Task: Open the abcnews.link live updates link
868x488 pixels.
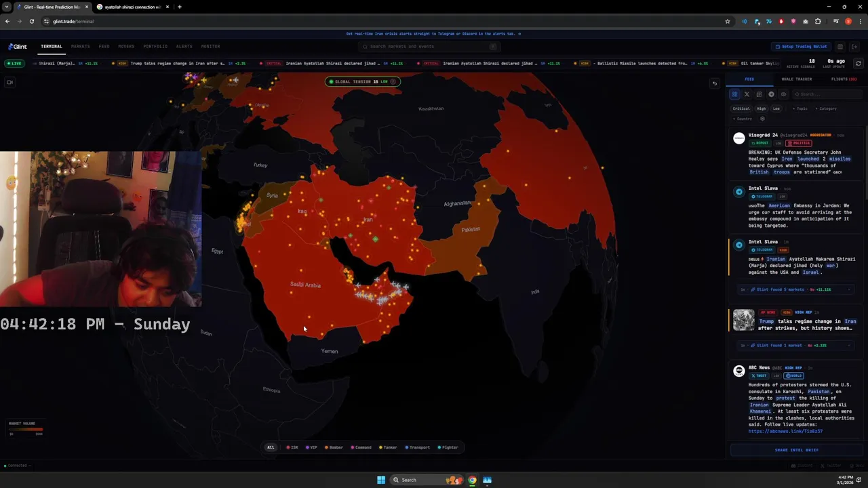Action: click(785, 431)
